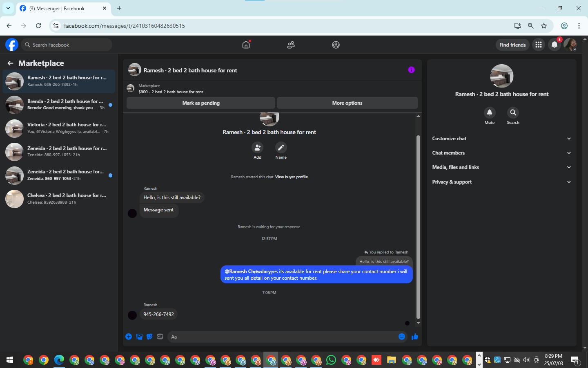
Task: Open Zeneida conversation from 21h with unread dot
Action: coord(59,175)
